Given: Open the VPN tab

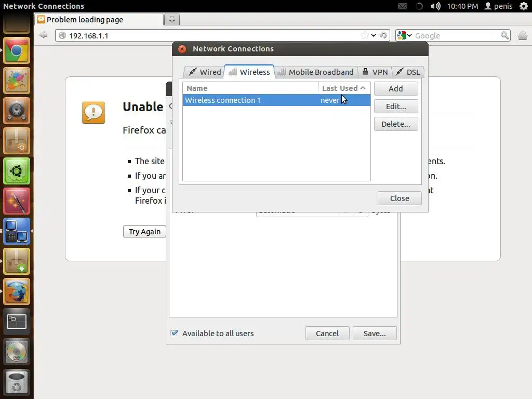Looking at the screenshot, I should coord(375,72).
